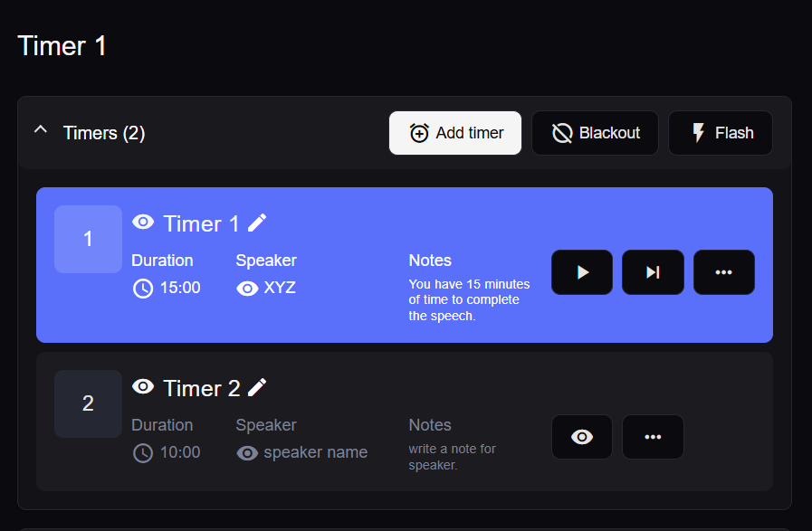Open more options for Timer 1
The height and width of the screenshot is (531, 812).
723,272
